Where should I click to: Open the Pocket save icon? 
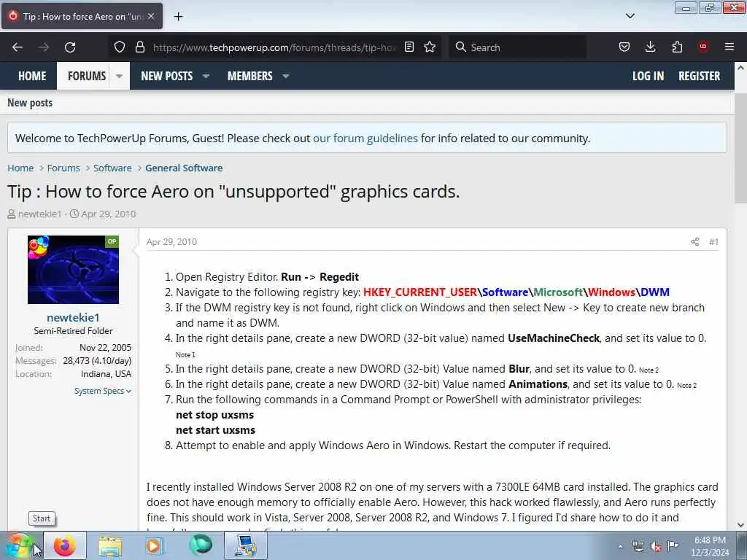coord(624,47)
